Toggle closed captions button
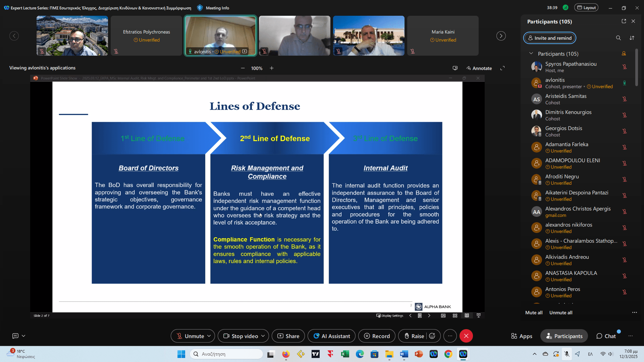 pyautogui.click(x=15, y=336)
